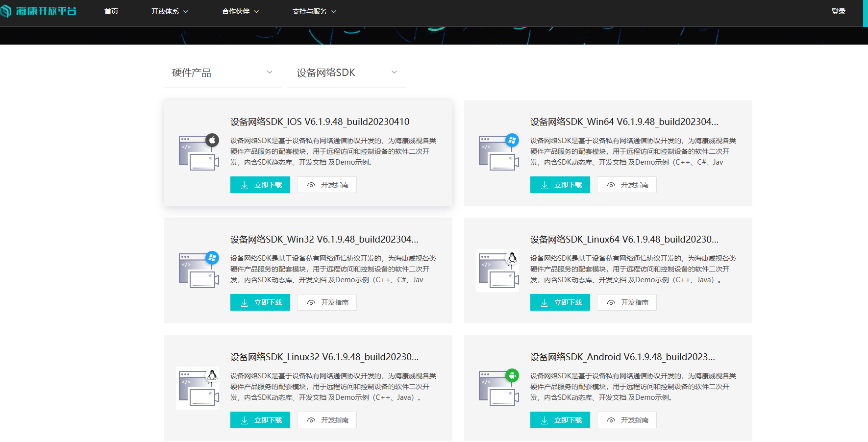Open the 设备网络SDK_IOS V6.1.9.48 title
Screen dimensions: 868x442
click(320, 122)
